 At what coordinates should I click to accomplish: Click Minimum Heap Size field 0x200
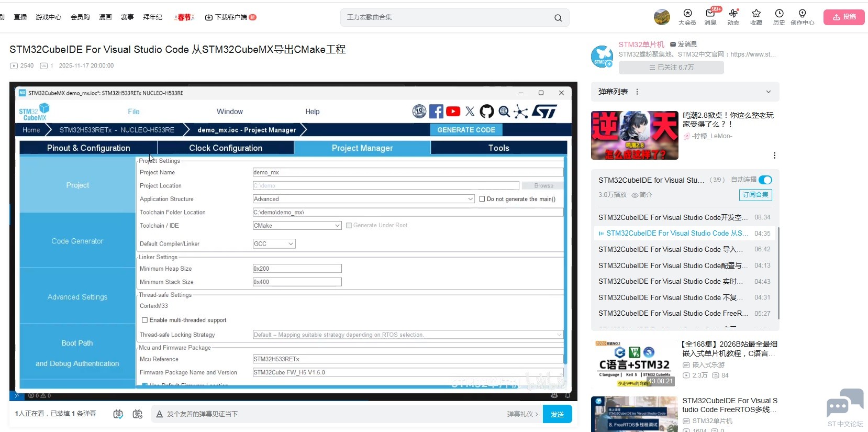pyautogui.click(x=297, y=269)
